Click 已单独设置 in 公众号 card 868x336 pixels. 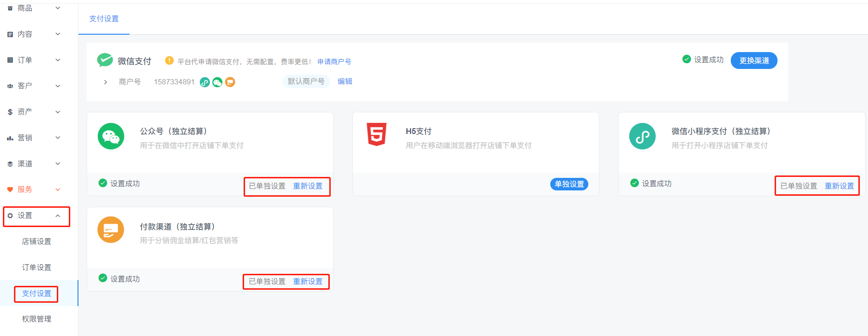point(267,186)
